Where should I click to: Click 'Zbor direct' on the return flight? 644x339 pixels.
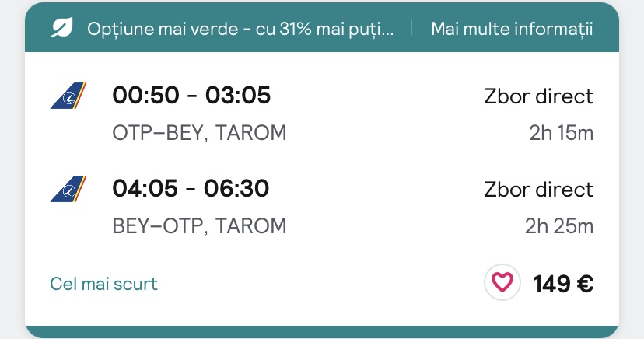(x=539, y=190)
